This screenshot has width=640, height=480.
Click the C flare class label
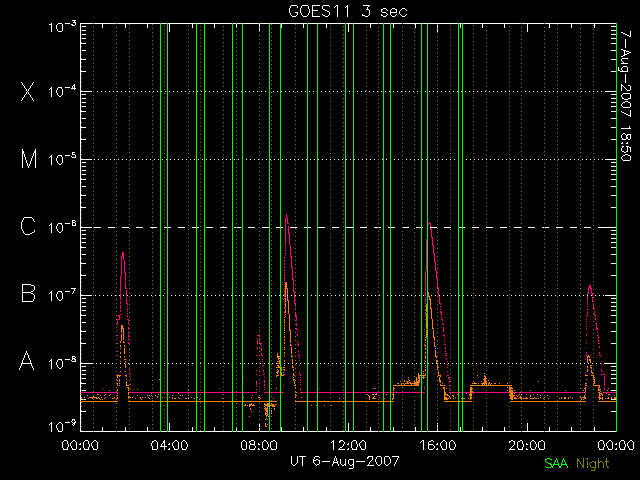click(x=28, y=226)
